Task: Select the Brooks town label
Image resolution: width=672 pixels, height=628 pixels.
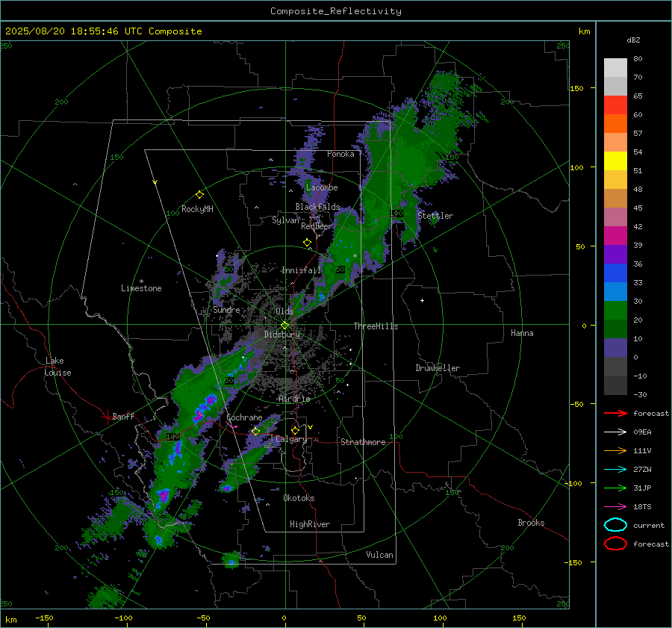Action: pos(531,523)
